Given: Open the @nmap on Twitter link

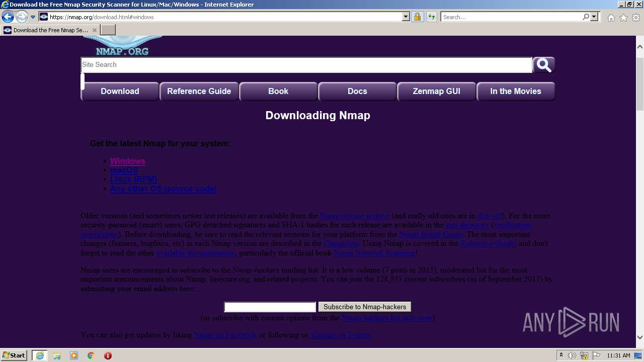Looking at the screenshot, I should [341, 335].
